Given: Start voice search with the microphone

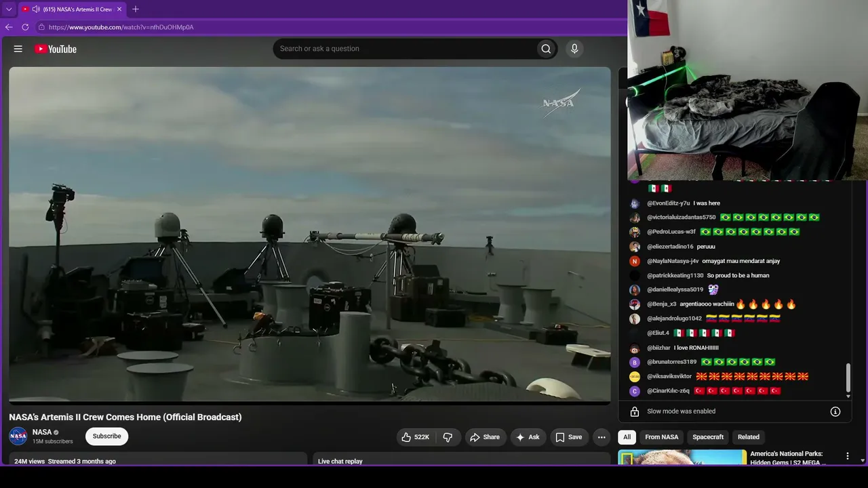Looking at the screenshot, I should tap(574, 49).
